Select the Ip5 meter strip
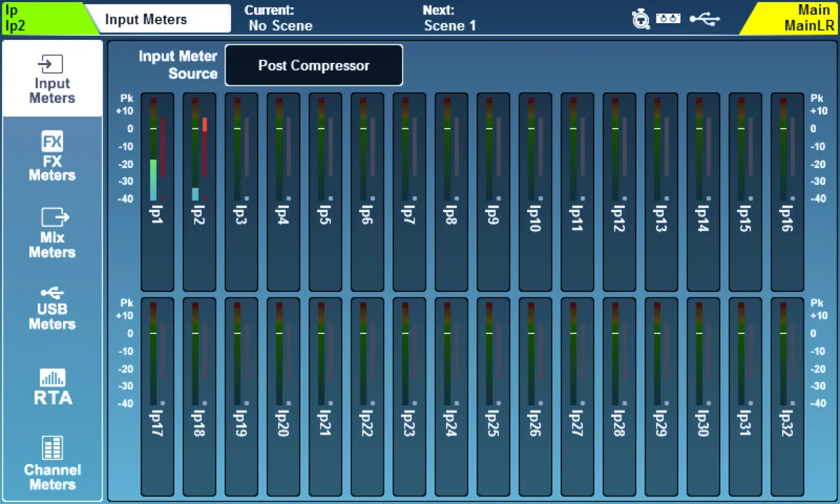Viewport: 840px width, 504px height. (x=325, y=192)
